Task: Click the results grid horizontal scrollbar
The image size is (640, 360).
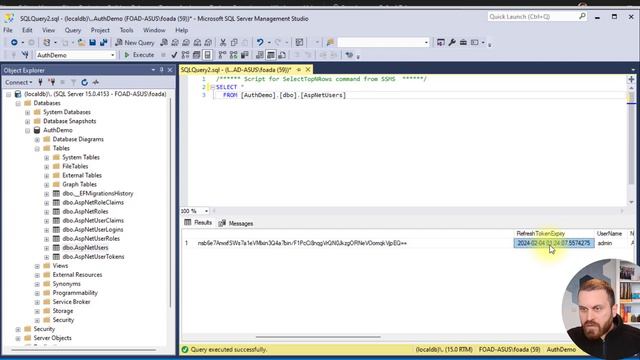Action: pos(318,337)
